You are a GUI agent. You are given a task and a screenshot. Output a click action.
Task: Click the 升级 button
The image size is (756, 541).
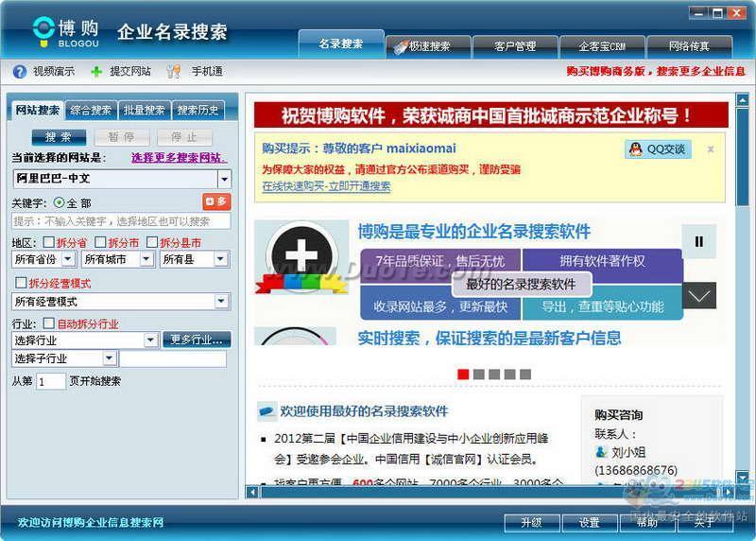532,523
